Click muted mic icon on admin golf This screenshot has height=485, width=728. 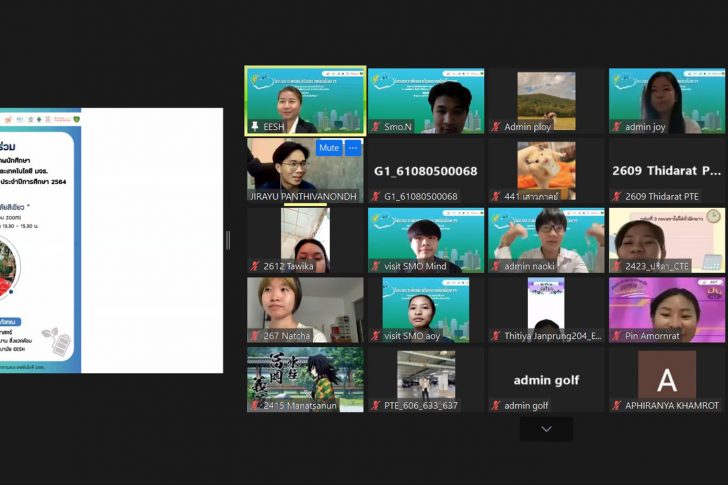(x=496, y=406)
